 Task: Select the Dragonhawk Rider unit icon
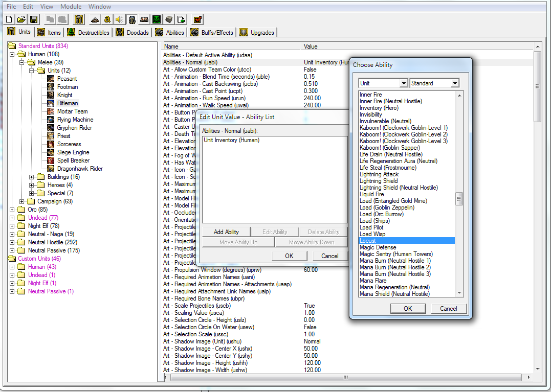51,169
